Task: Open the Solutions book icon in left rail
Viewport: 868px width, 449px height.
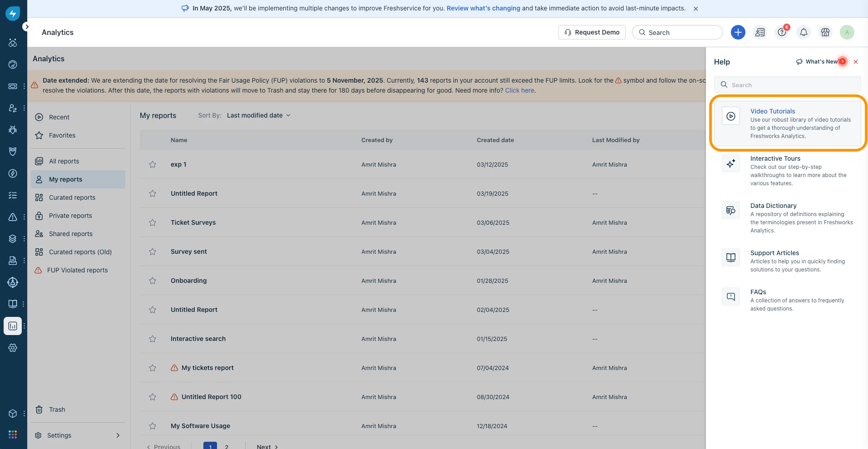Action: [x=13, y=304]
